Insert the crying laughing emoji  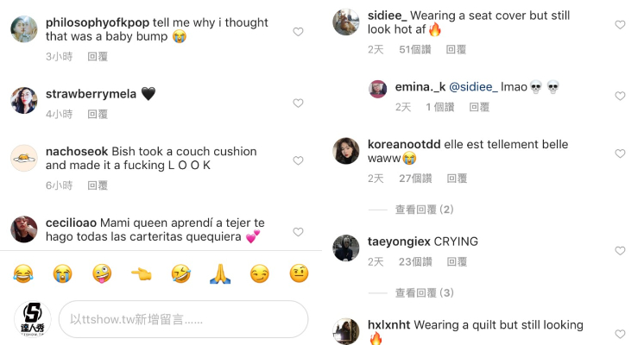point(24,274)
